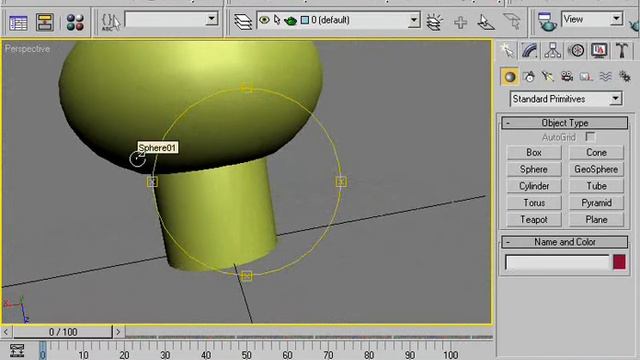Click the Box primitive button
640x360 pixels.
pos(534,153)
